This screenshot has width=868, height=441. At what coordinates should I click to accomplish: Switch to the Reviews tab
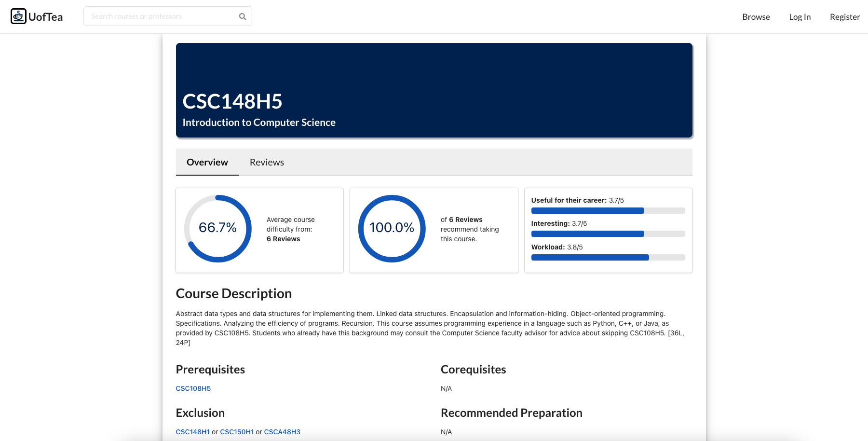(267, 162)
